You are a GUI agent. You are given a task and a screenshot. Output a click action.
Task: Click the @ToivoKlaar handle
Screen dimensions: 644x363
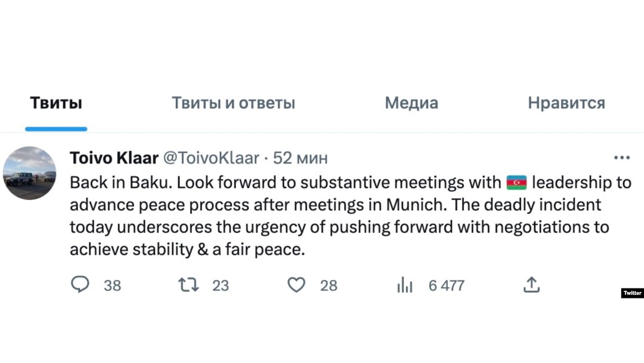pos(211,158)
